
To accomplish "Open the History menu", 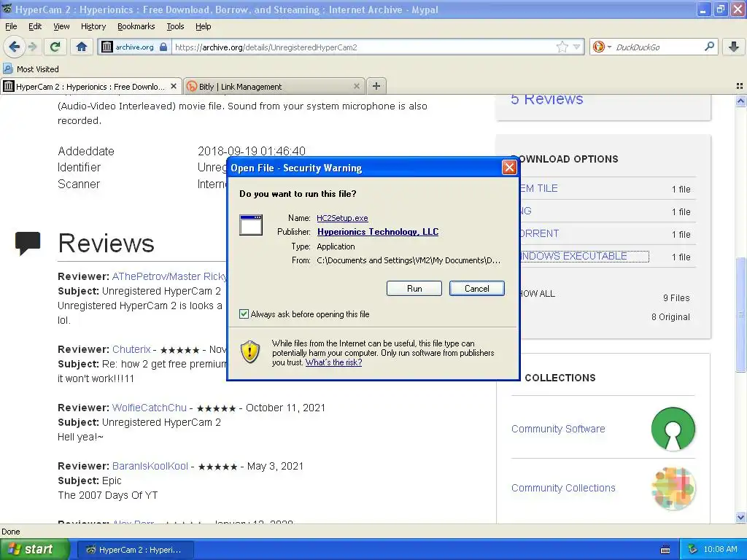I will click(93, 26).
